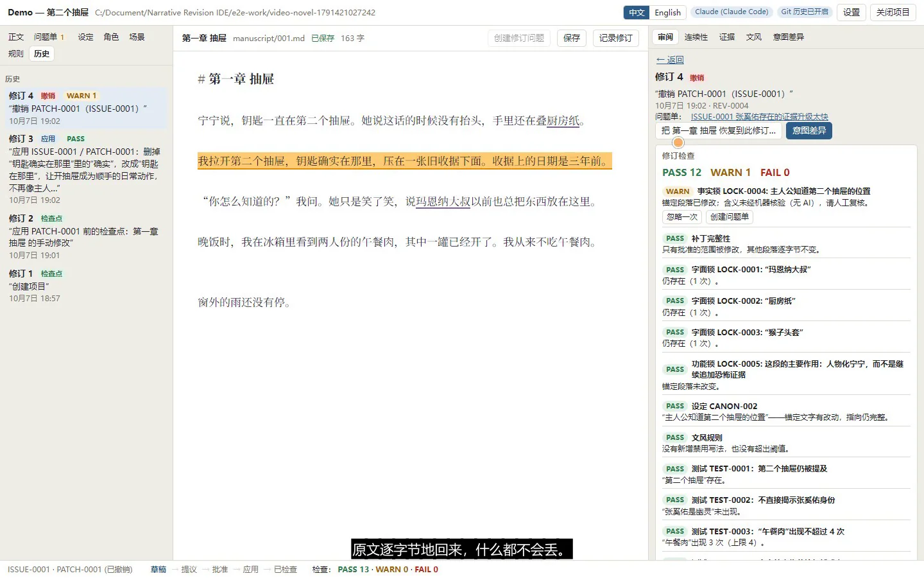Open the ISSUE-0001 issue link
924x578 pixels.
(759, 117)
